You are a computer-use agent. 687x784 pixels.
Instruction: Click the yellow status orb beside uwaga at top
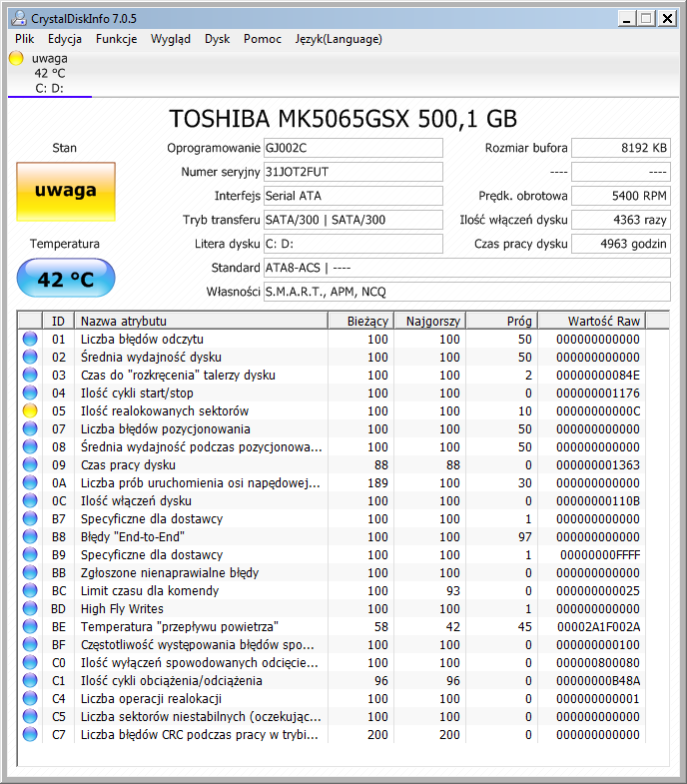pos(16,58)
